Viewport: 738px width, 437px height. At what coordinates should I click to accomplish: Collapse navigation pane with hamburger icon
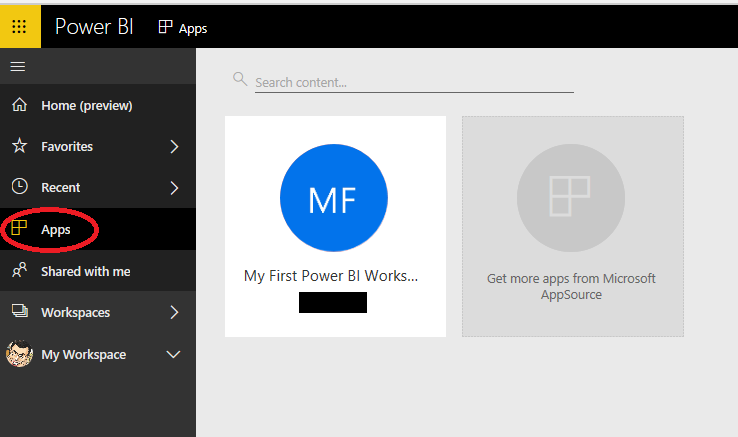pyautogui.click(x=18, y=66)
